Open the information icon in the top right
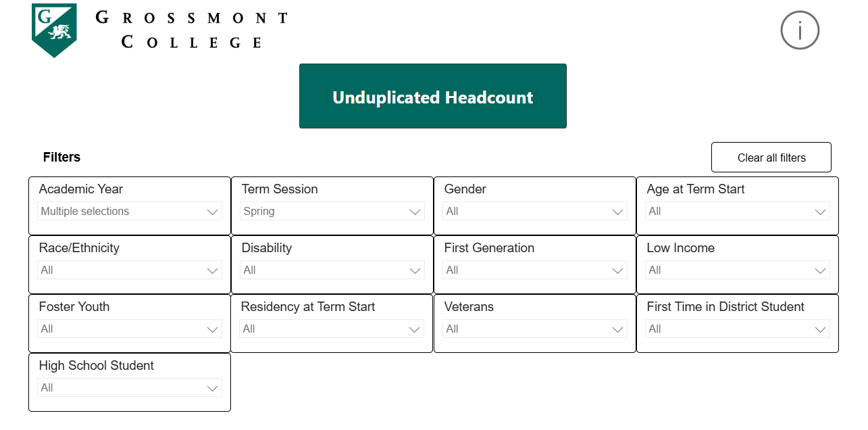Screen dimensions: 868x430 800,30
